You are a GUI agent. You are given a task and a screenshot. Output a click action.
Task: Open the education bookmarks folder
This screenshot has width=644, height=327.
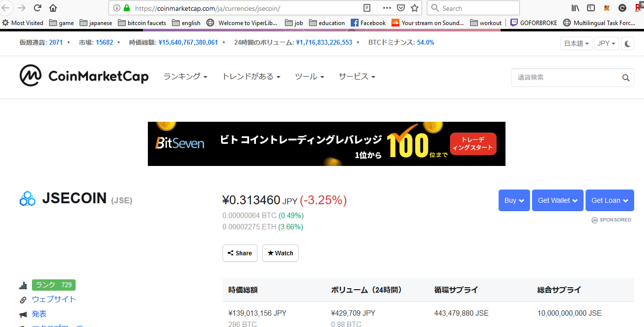(327, 23)
